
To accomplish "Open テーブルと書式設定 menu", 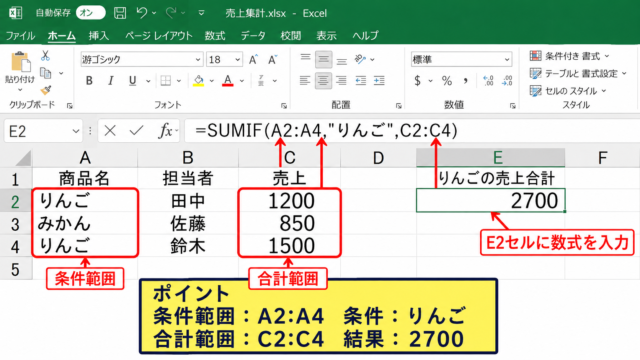I will [x=578, y=73].
